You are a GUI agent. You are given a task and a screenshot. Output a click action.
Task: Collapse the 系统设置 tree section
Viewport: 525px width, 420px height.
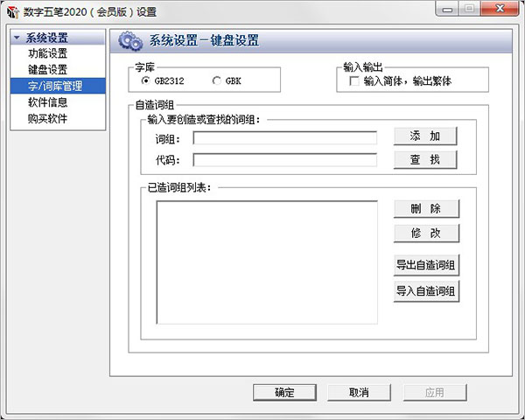pos(17,38)
